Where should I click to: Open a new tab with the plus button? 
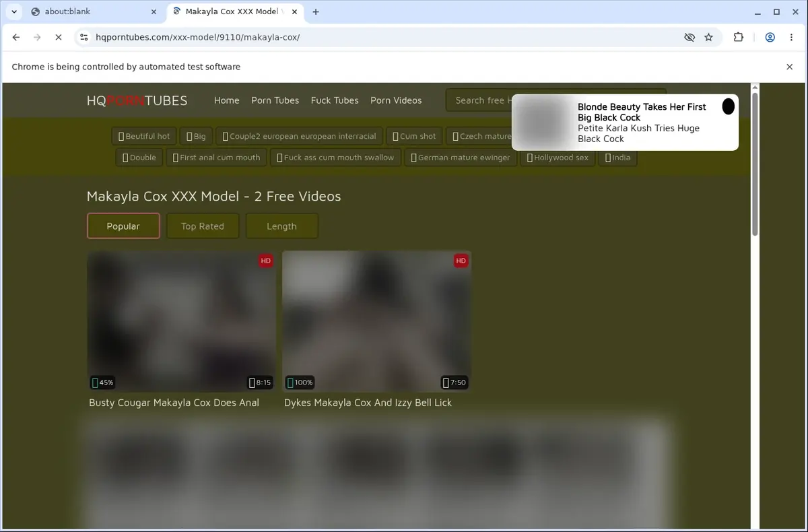pyautogui.click(x=316, y=11)
